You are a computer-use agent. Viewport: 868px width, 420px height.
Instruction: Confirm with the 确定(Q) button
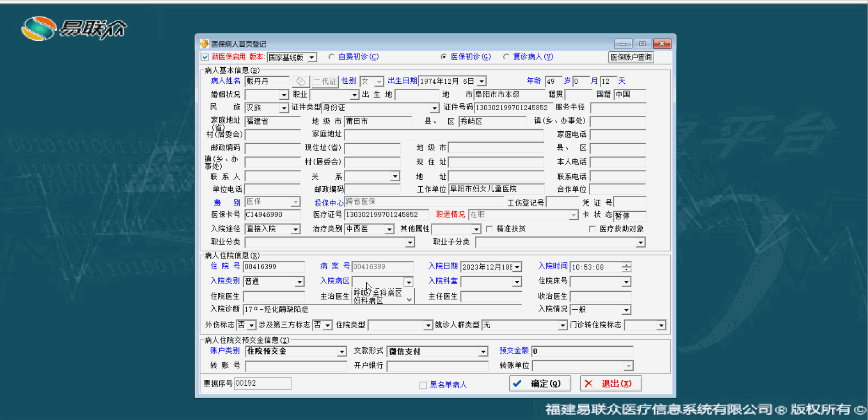[540, 383]
